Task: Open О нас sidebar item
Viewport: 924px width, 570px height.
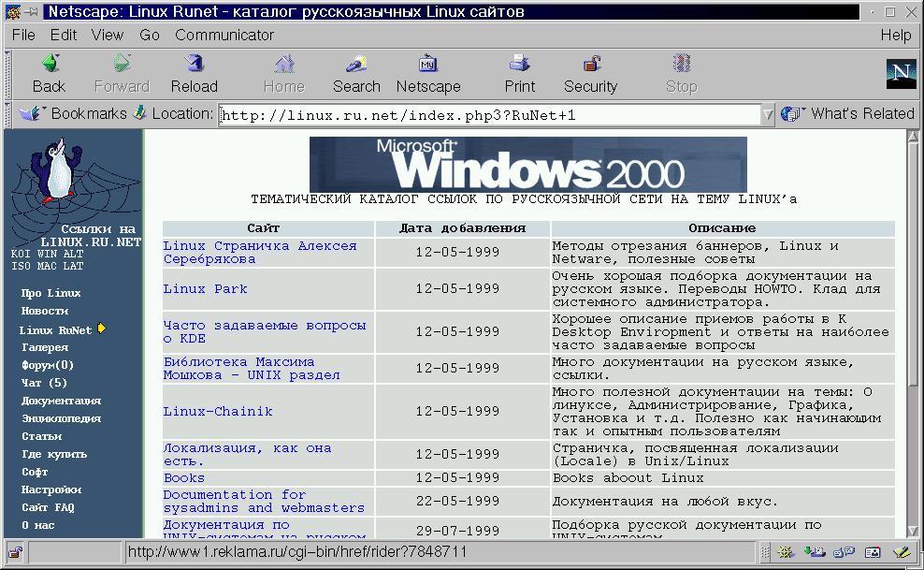Action: tap(37, 525)
